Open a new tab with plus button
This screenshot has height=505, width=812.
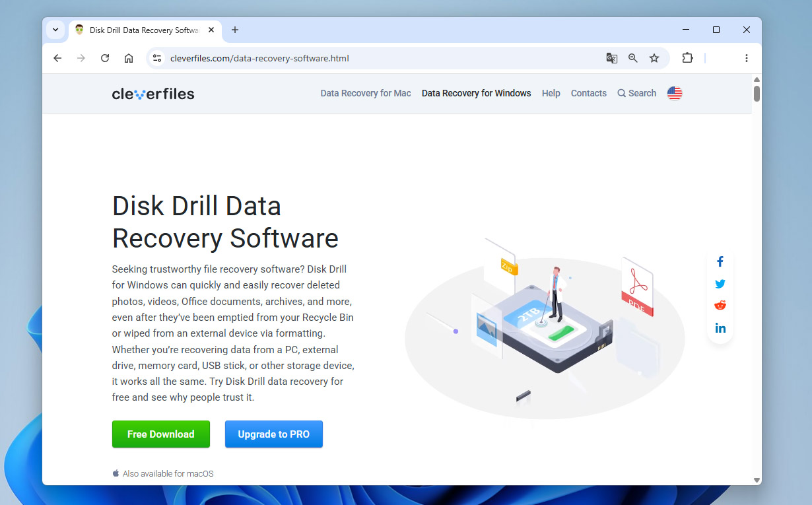pos(235,30)
